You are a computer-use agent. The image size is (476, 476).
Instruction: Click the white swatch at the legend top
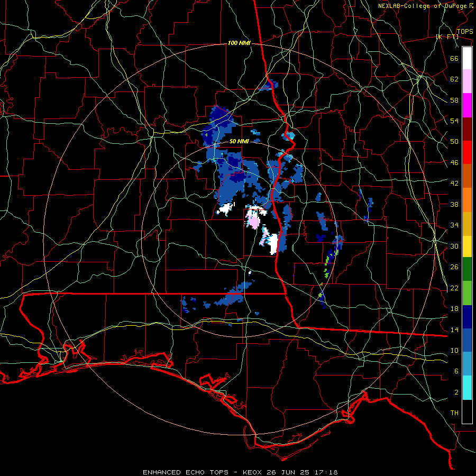467,58
